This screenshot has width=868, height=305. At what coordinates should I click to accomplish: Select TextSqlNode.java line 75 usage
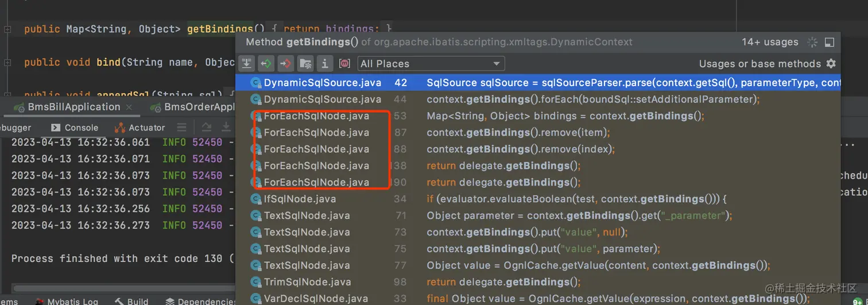[538, 249]
